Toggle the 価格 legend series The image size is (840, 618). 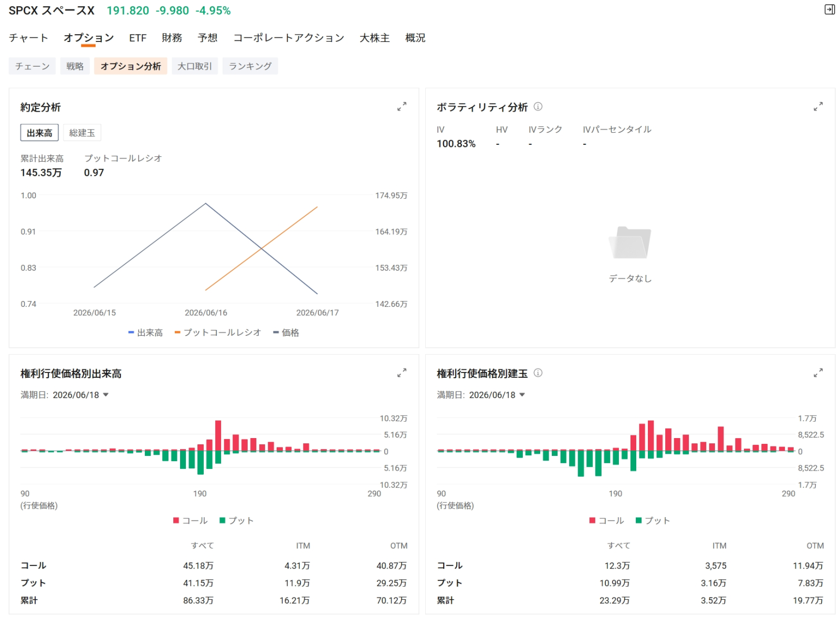click(286, 333)
